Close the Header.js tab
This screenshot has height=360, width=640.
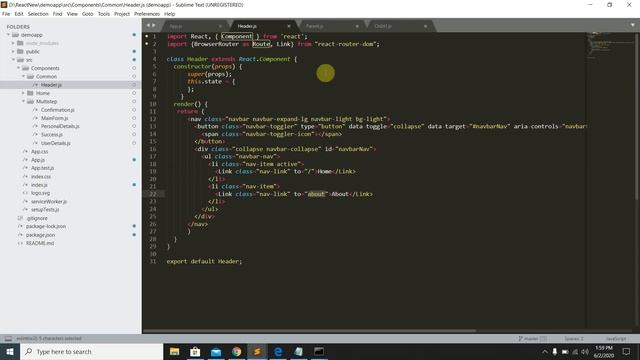[x=289, y=26]
